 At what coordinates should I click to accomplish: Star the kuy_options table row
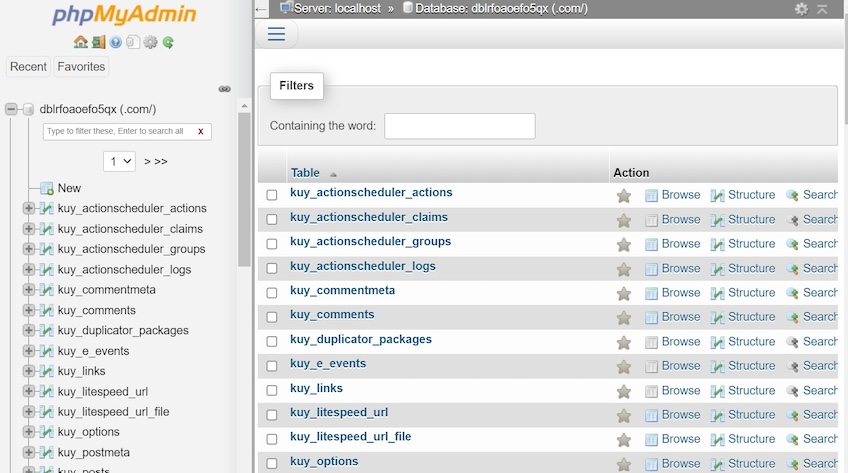pos(624,464)
